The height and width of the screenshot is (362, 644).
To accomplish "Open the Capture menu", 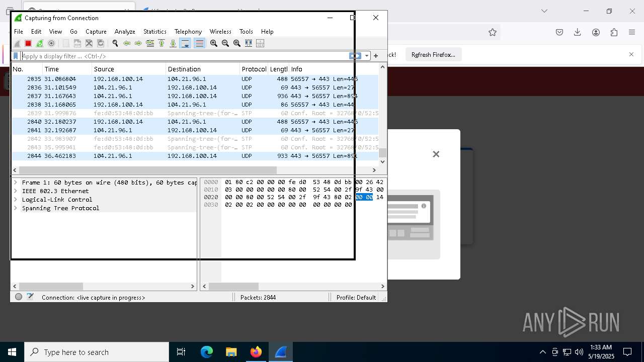I will coord(96,31).
